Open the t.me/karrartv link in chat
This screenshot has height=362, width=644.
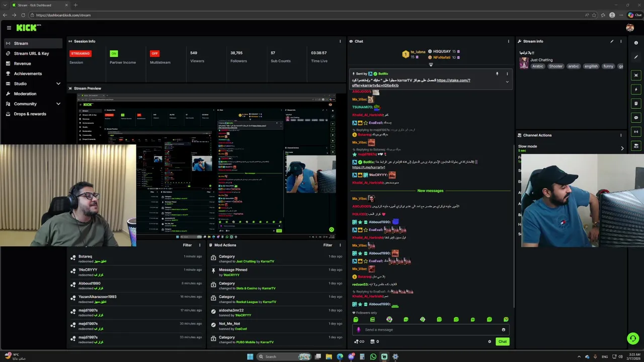[x=368, y=167]
